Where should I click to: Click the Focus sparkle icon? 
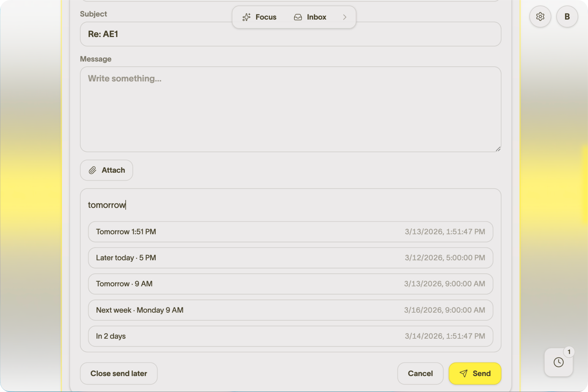(x=247, y=17)
